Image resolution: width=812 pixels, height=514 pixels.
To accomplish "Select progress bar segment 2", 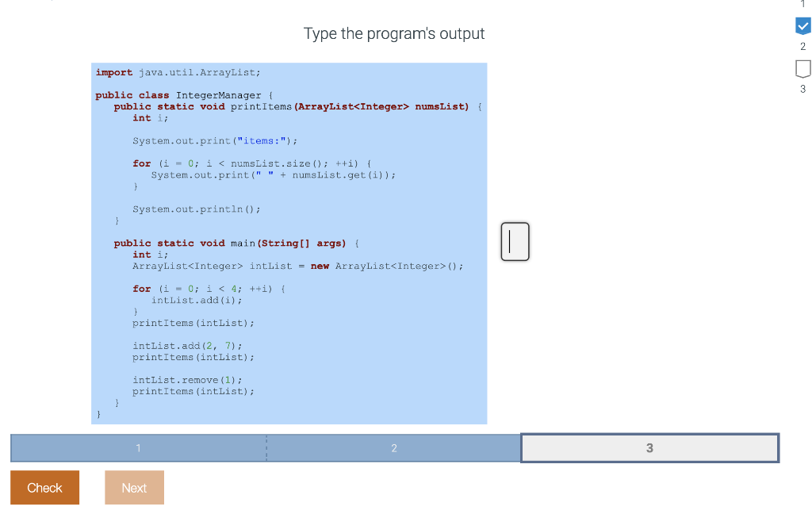I will pos(394,447).
